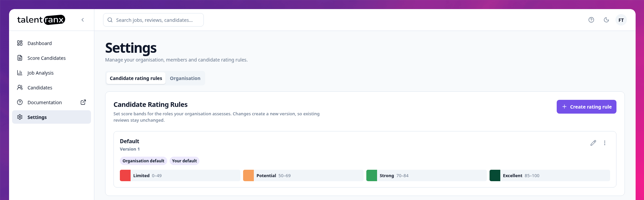Click the talentranx logo
The width and height of the screenshot is (644, 200).
click(41, 20)
